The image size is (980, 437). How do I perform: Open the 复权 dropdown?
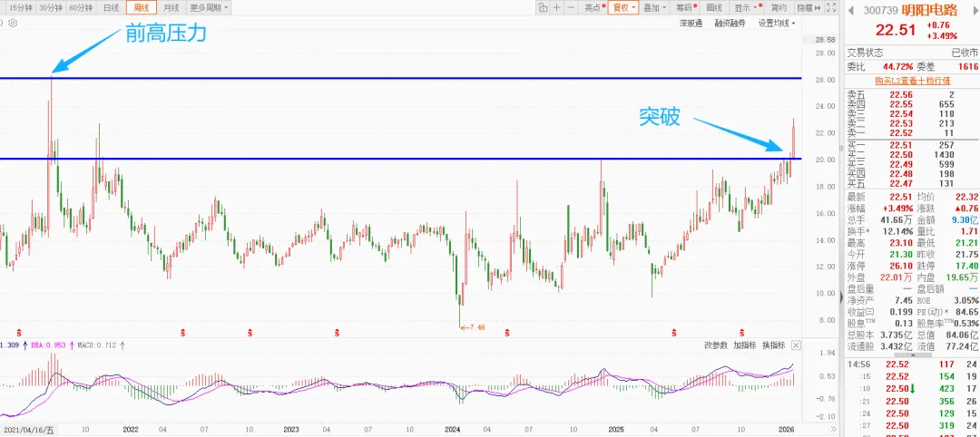point(622,8)
